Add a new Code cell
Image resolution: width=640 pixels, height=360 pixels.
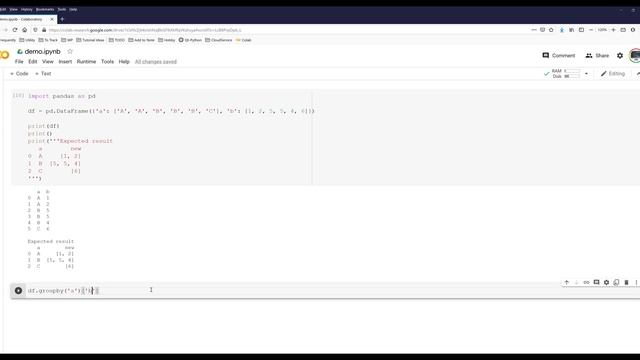19,74
